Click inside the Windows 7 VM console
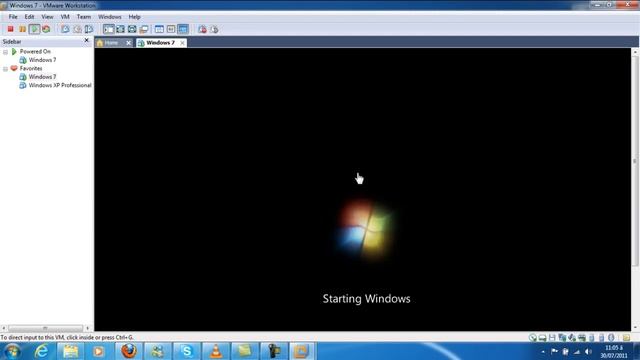 (x=362, y=189)
